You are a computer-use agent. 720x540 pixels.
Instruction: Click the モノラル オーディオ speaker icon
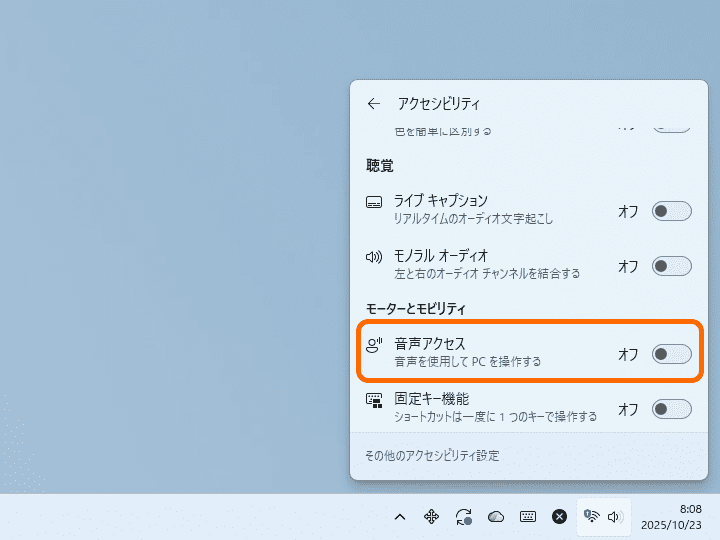[x=374, y=257]
